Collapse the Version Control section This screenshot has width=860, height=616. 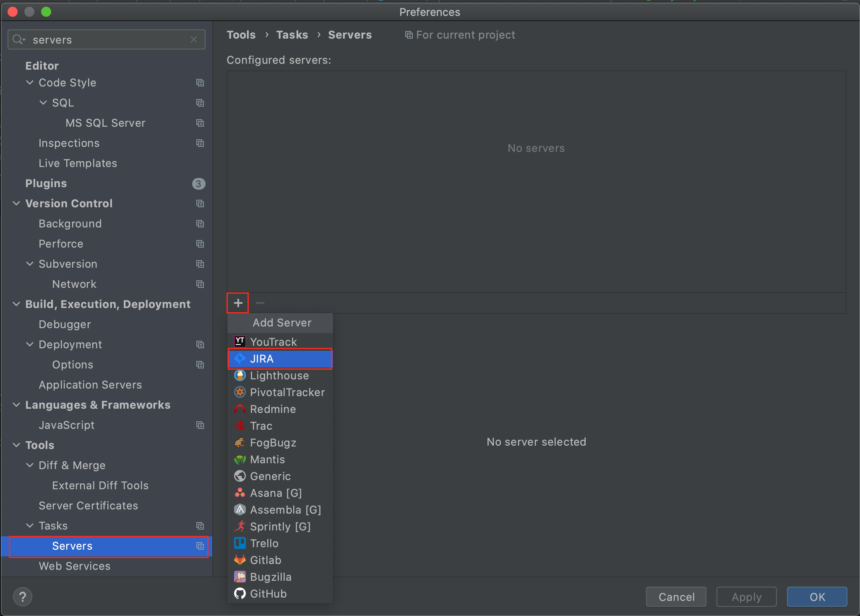click(16, 204)
